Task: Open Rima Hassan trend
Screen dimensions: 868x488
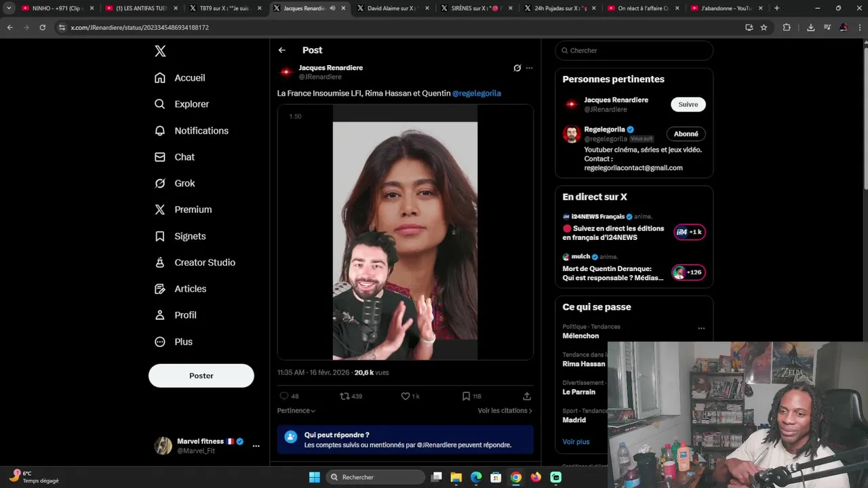Action: coord(584,364)
